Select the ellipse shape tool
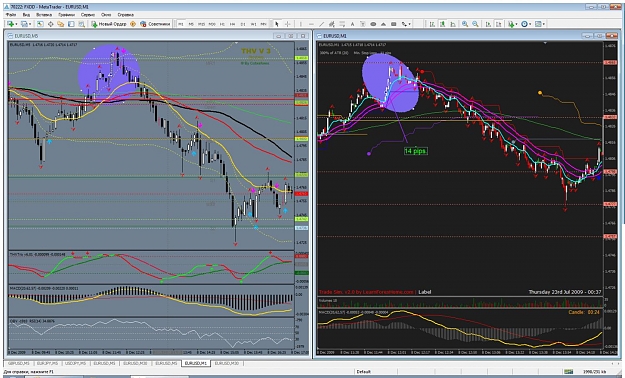Image resolution: width=625 pixels, height=378 pixels. 373,24
